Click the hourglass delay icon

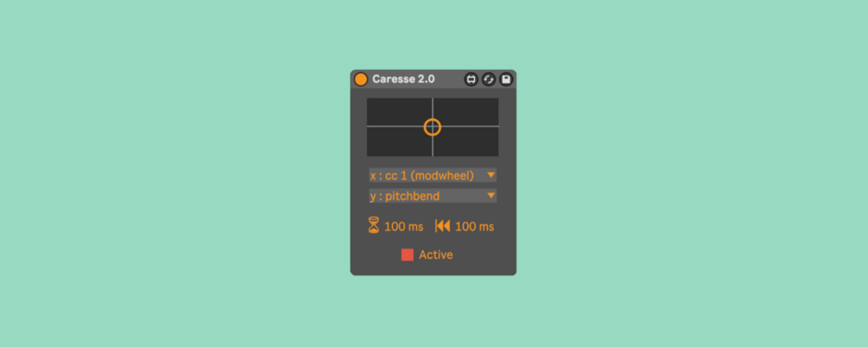tap(374, 226)
